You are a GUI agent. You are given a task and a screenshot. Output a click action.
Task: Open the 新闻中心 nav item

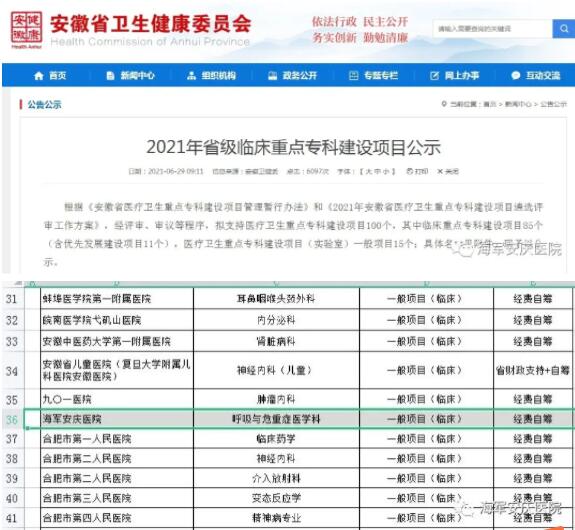point(130,76)
